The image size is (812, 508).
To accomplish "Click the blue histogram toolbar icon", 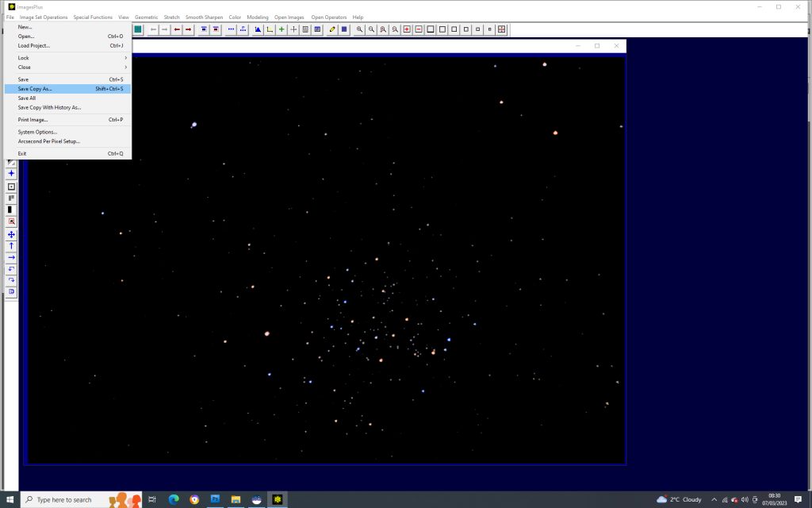I will pos(258,29).
